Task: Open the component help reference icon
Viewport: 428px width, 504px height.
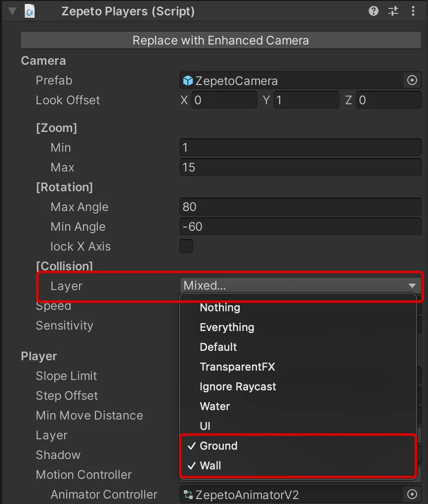Action: [373, 11]
